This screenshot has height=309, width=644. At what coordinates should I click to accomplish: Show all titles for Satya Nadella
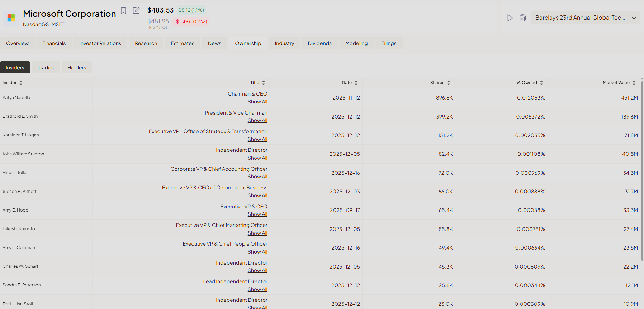click(257, 102)
